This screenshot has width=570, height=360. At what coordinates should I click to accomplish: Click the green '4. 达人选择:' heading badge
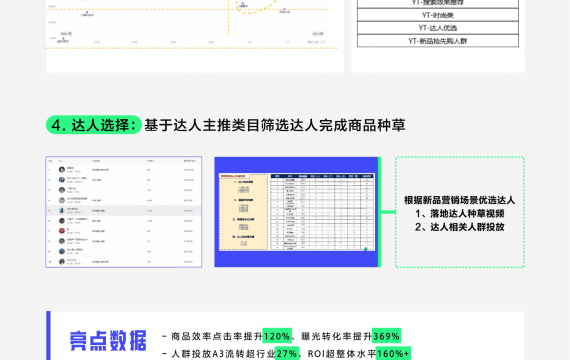[94, 125]
